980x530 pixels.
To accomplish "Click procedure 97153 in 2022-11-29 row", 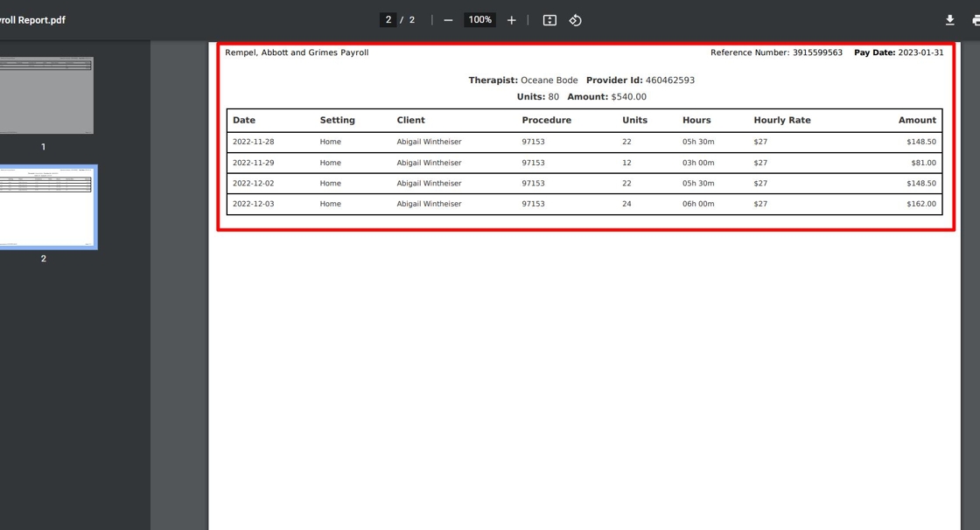I will tap(533, 163).
